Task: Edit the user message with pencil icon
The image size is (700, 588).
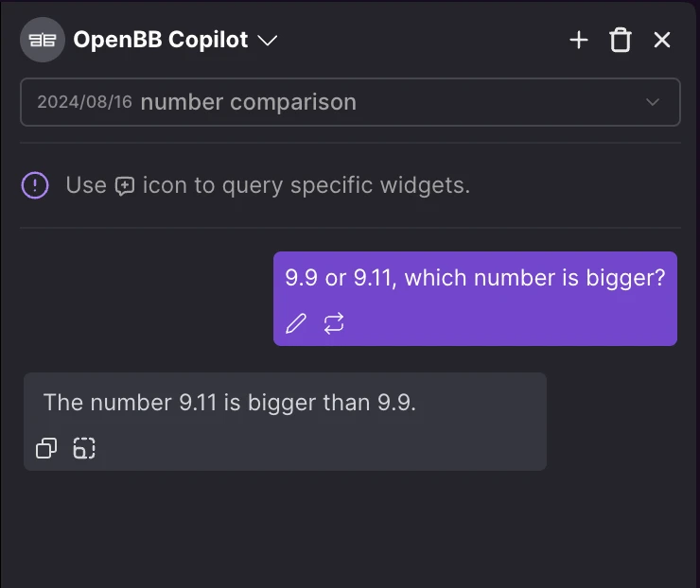Action: 296,324
